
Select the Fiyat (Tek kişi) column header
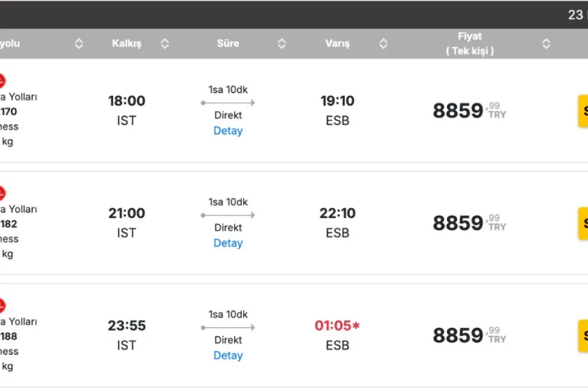(469, 44)
